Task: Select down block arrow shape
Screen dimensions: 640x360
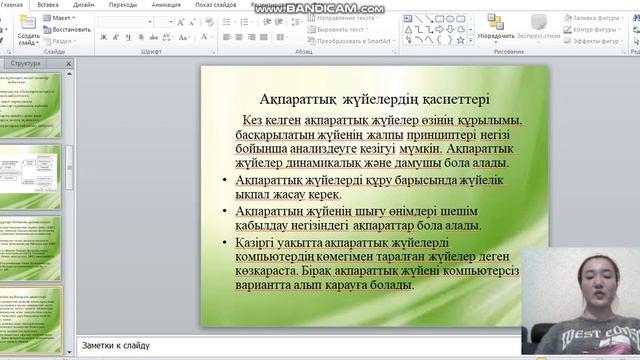Action: [450, 29]
